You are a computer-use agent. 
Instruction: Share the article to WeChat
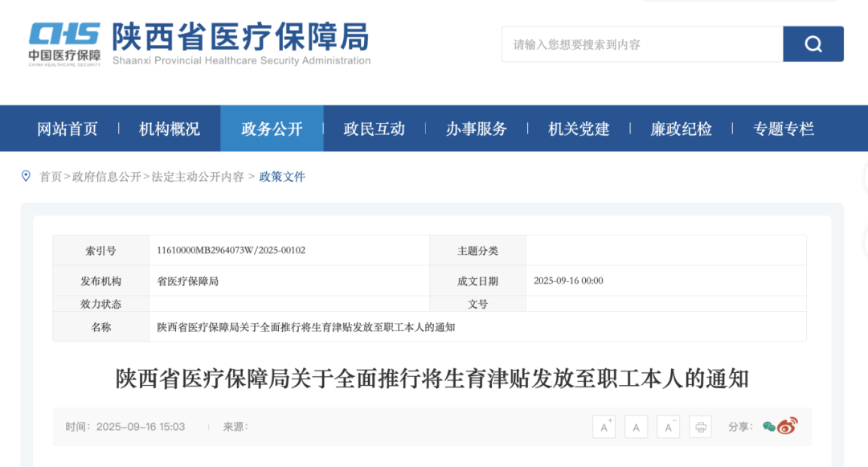coord(769,427)
